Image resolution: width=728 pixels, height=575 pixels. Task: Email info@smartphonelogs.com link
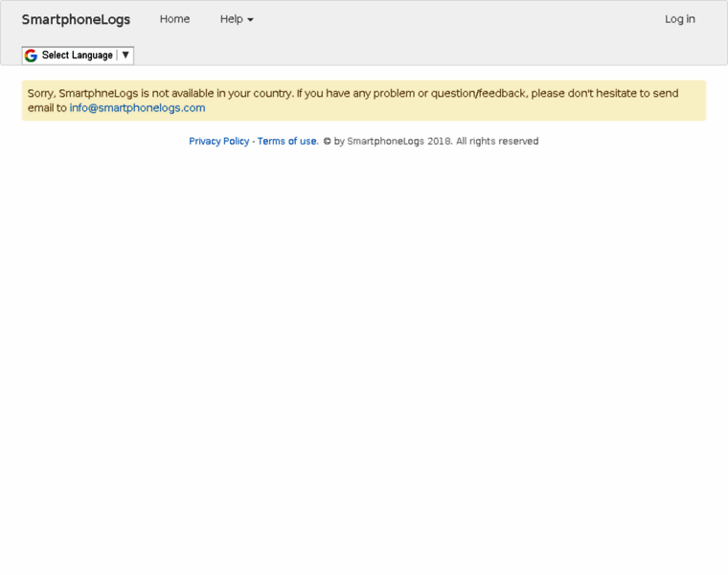137,107
